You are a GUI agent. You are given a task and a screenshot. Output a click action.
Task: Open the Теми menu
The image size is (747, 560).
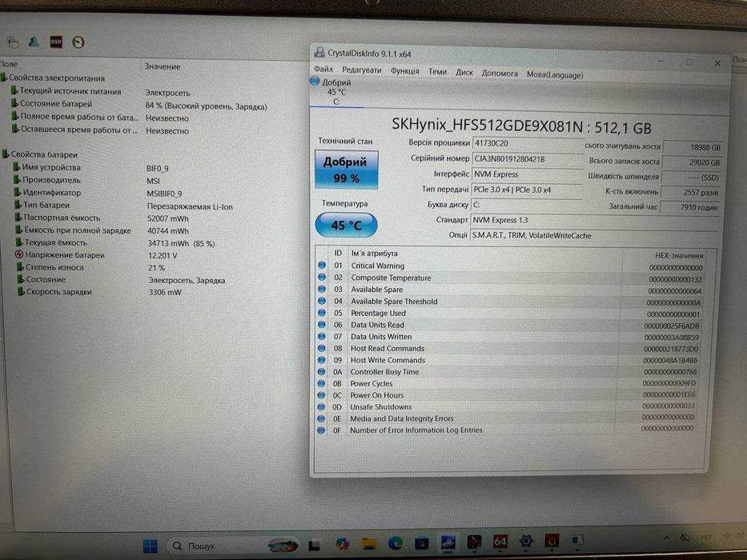(437, 72)
